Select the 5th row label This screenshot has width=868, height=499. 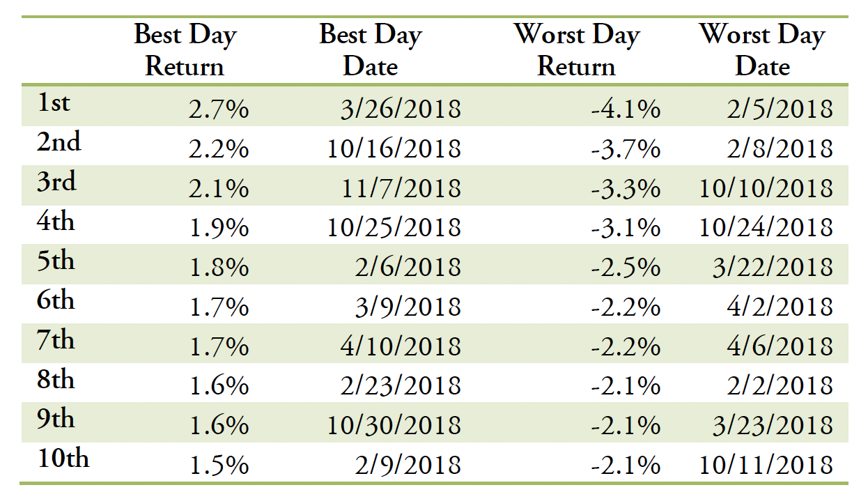tap(56, 261)
